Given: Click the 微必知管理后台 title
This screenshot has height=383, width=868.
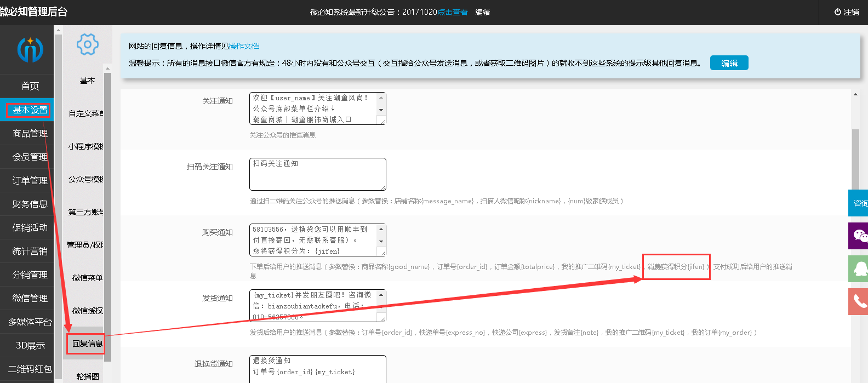Looking at the screenshot, I should tap(33, 12).
